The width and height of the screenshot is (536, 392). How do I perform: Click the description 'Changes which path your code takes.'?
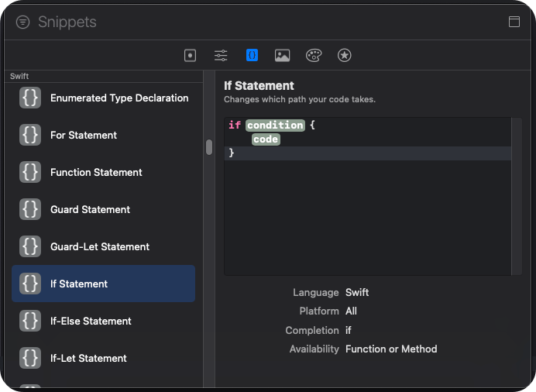(x=300, y=99)
